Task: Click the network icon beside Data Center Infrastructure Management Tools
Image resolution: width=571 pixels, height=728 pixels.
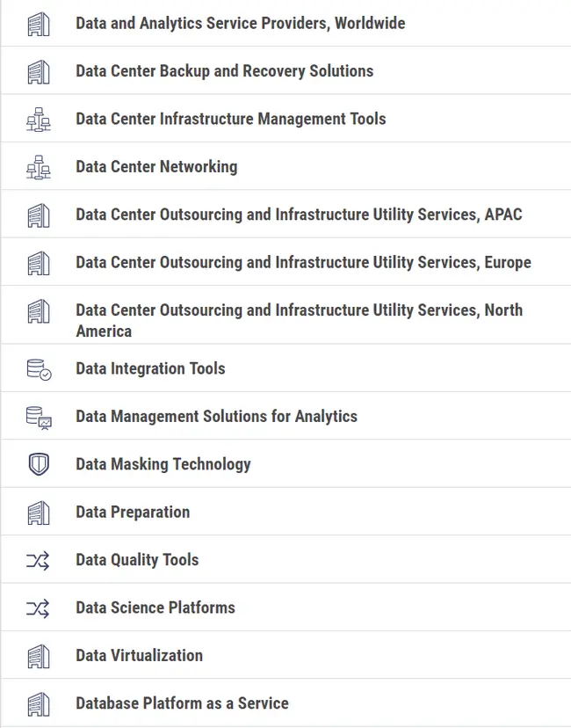Action: click(39, 120)
